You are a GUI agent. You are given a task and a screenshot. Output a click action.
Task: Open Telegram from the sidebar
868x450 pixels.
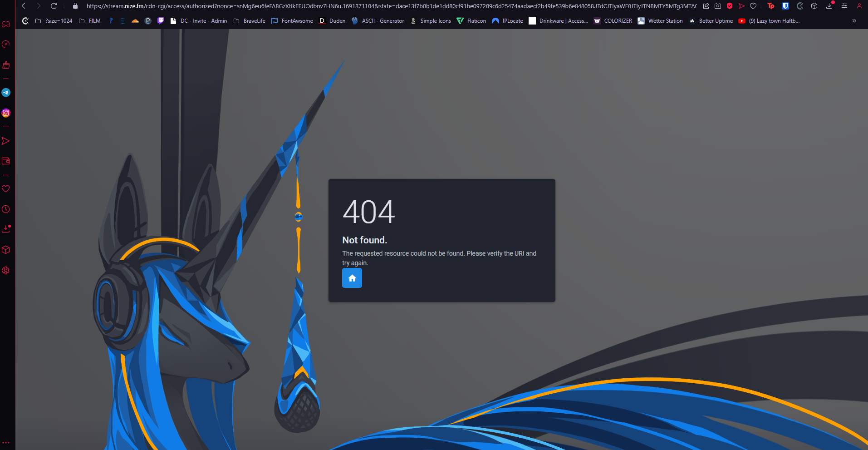coord(6,93)
